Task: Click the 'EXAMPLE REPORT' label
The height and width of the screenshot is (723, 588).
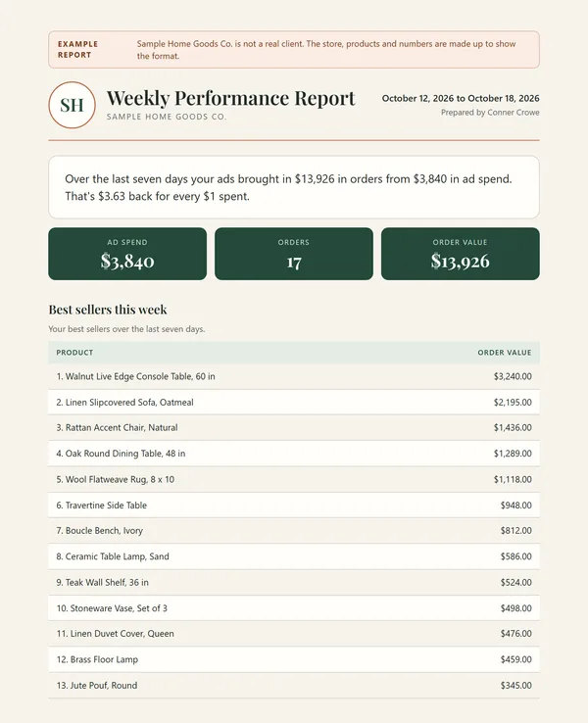Action: [x=77, y=49]
